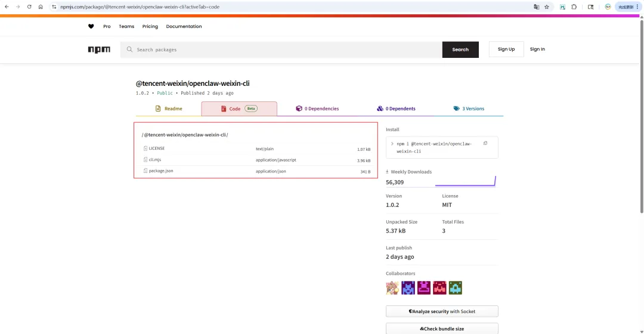The width and height of the screenshot is (644, 334).
Task: Bookmark this page with the star icon
Action: [547, 7]
